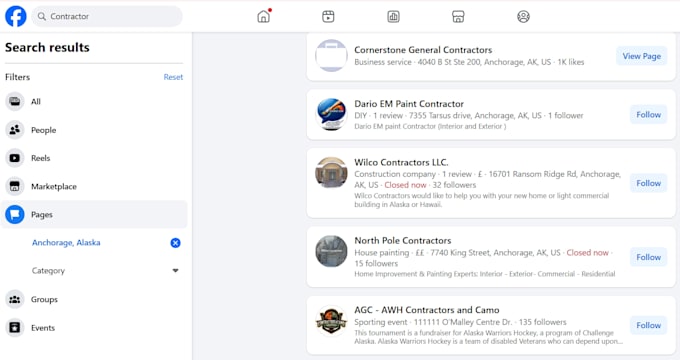Click the Marketplace filter icon in sidebar

pos(15,186)
